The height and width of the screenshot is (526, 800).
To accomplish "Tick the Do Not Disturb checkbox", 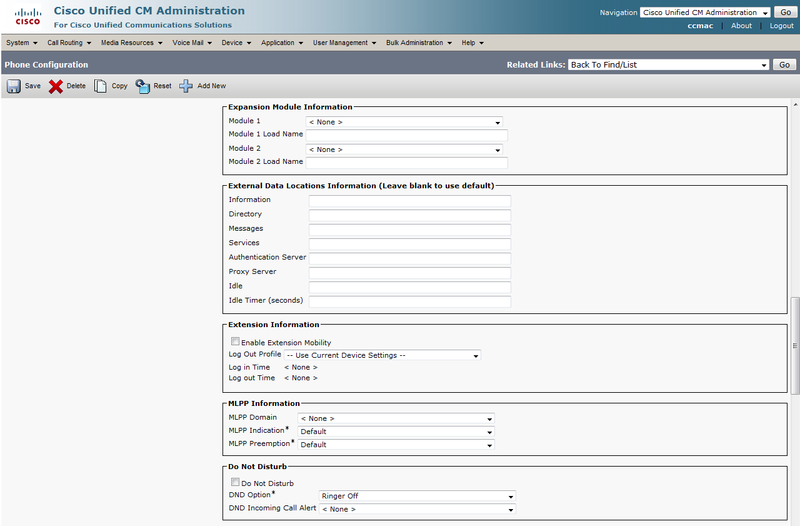I will (x=235, y=482).
